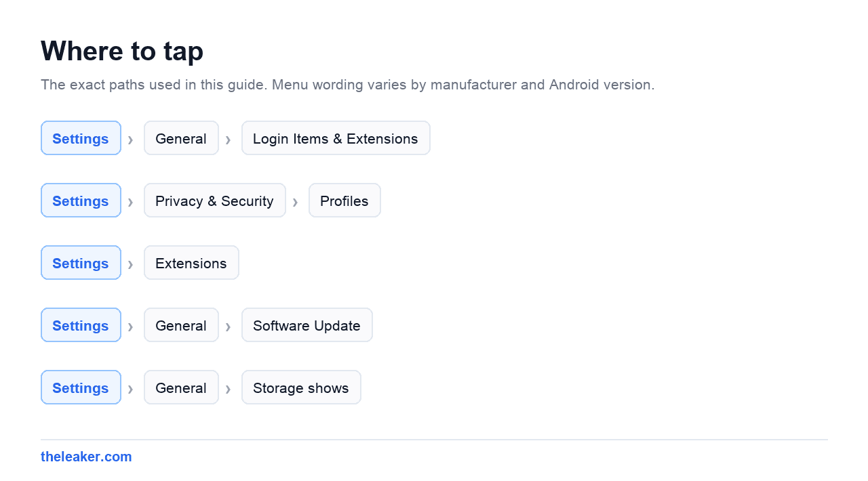
Task: Click Settings chip before Login Items & Extensions
Action: (81, 138)
